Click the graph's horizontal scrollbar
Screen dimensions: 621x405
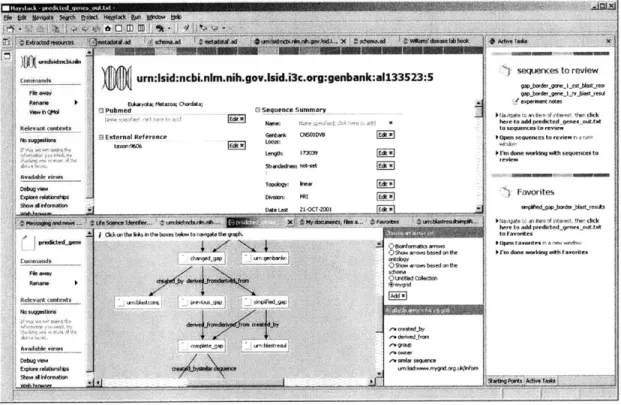236,382
